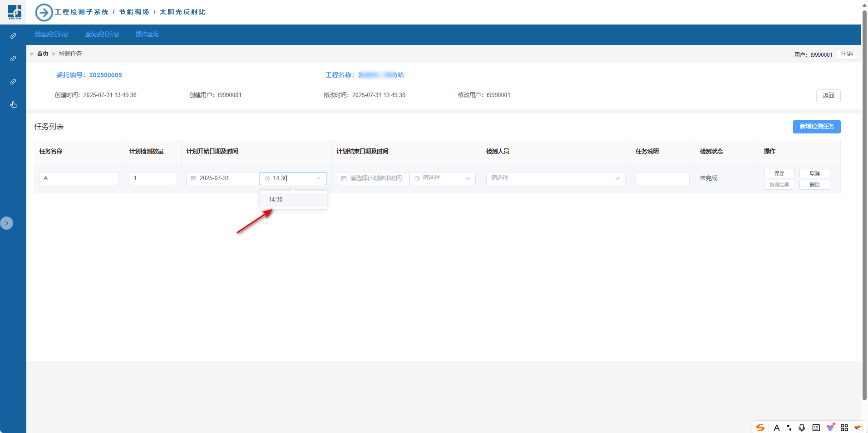Open the planned end time 请选择 dropdown
This screenshot has height=433, width=868.
pos(442,178)
